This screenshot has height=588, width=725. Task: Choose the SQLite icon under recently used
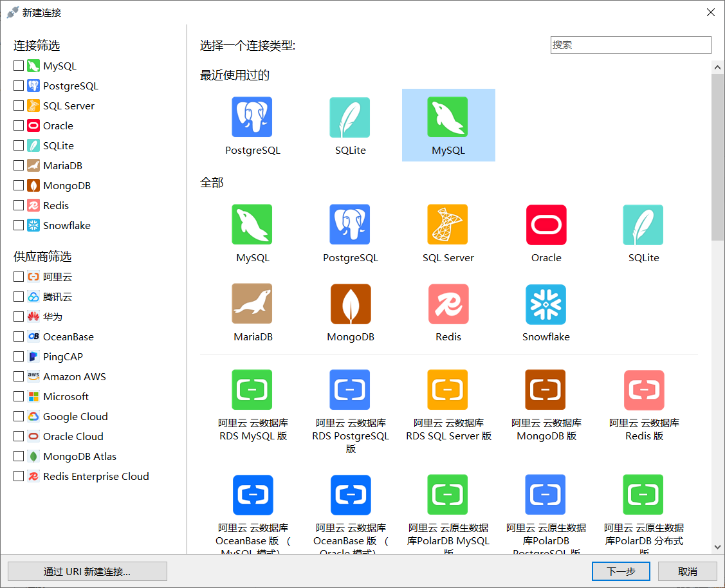point(350,117)
